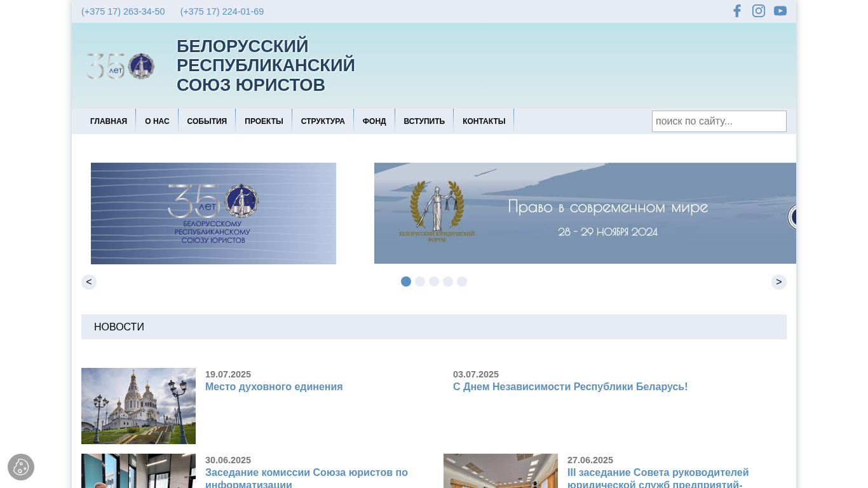The height and width of the screenshot is (488, 868).
Task: Open the Instagram profile icon
Action: coord(759,11)
